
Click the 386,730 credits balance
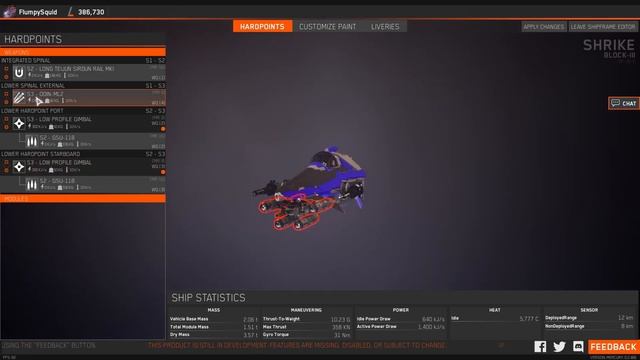tap(91, 12)
